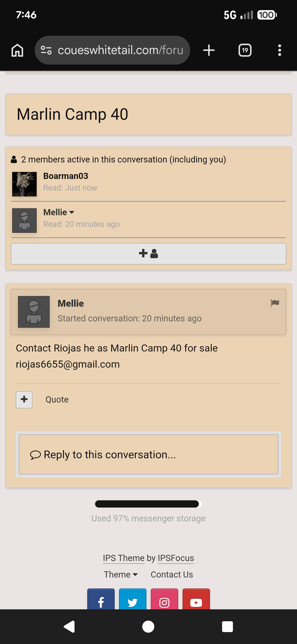Report Mellie's message with flag icon

275,303
